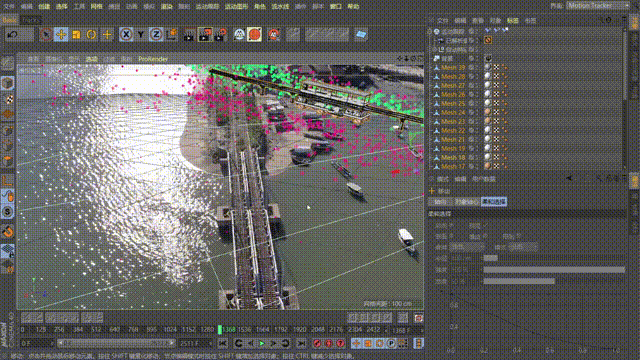Viewport: 640px width, 360px height.
Task: Play the animation forward
Action: click(x=262, y=344)
